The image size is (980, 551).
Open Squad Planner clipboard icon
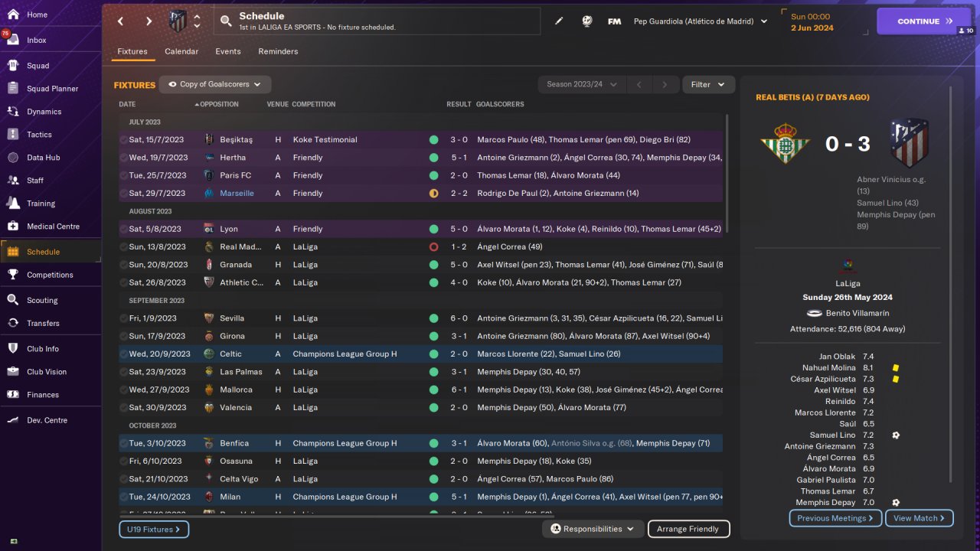pyautogui.click(x=13, y=89)
